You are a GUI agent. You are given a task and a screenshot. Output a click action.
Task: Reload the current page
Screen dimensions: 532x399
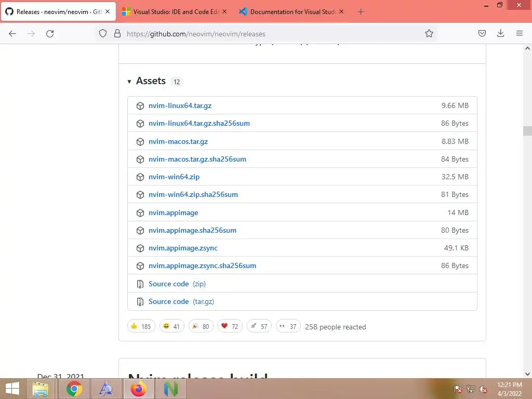tap(50, 34)
